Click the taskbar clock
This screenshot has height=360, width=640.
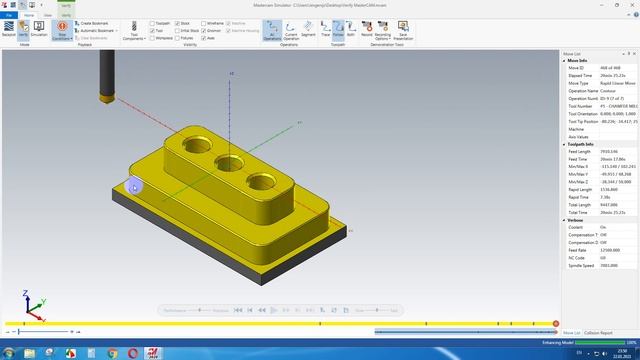[x=621, y=353]
